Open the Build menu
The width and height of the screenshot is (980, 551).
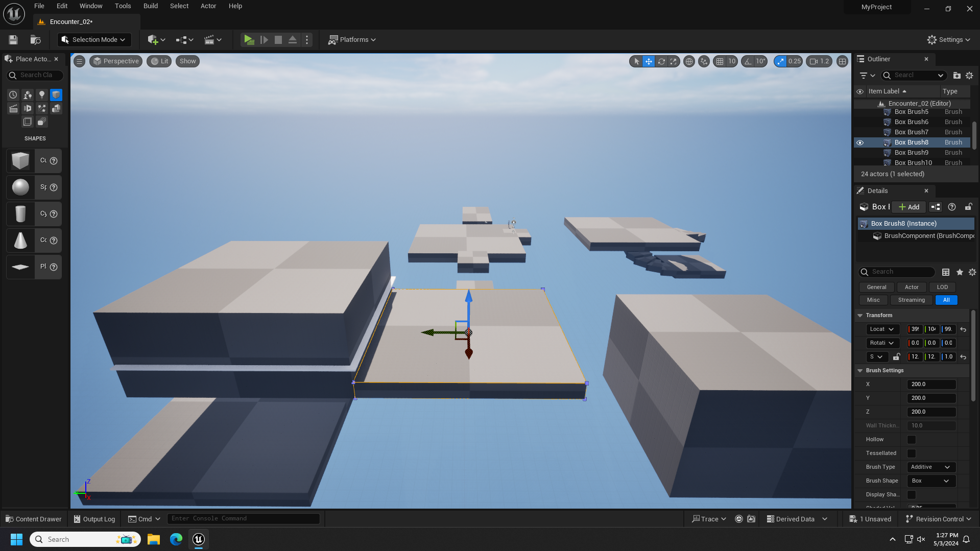(151, 6)
